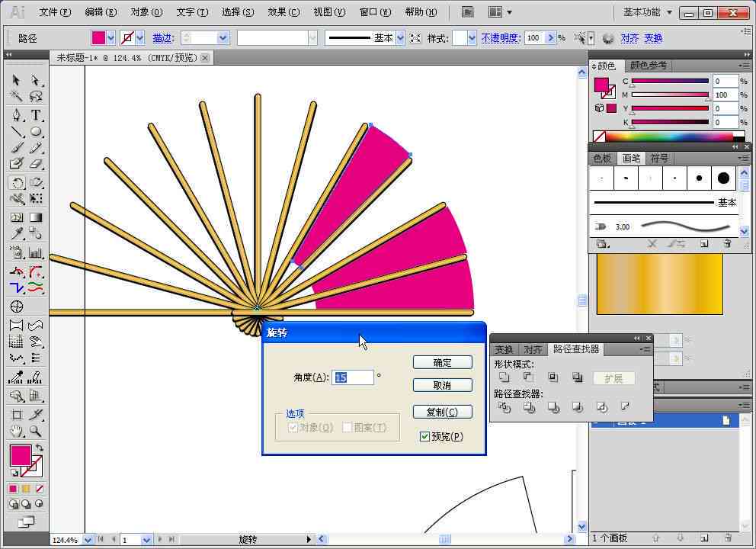756x549 pixels.
Task: Toggle the Patterns checkbox in Rotate options
Action: click(348, 428)
